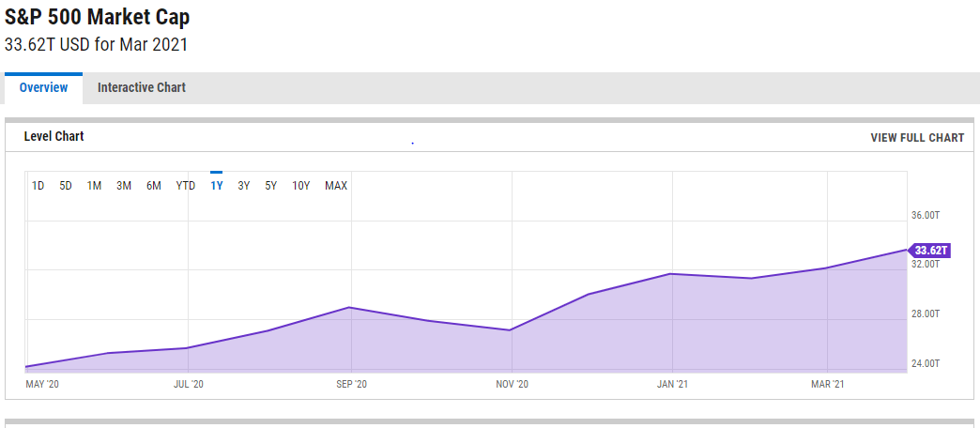This screenshot has width=980, height=428.
Task: Select the YTD time range
Action: 186,186
